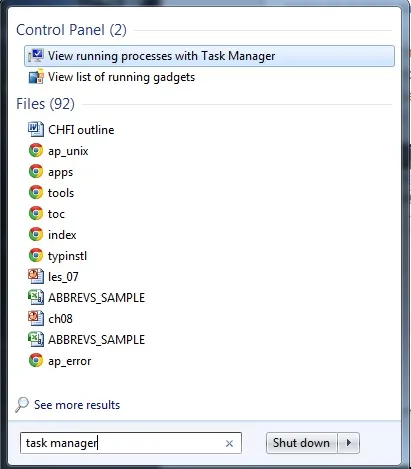Click the first ABBREVS_SAMPLE Excel icon

point(36,297)
